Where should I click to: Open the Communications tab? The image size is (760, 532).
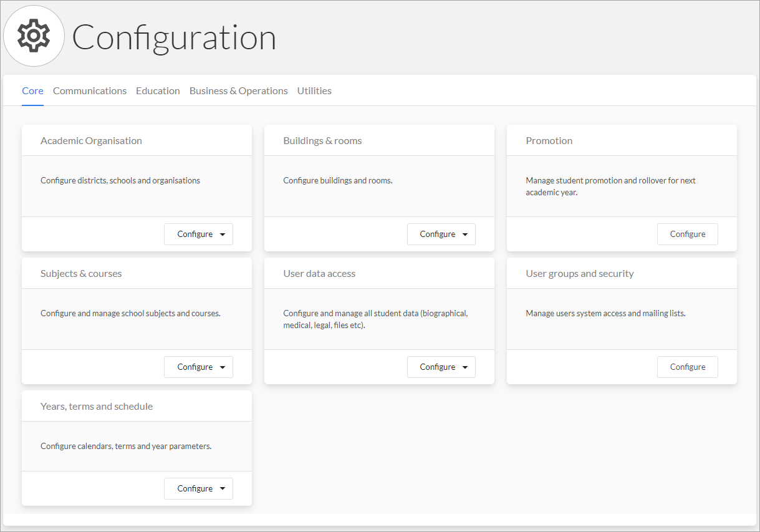[90, 91]
